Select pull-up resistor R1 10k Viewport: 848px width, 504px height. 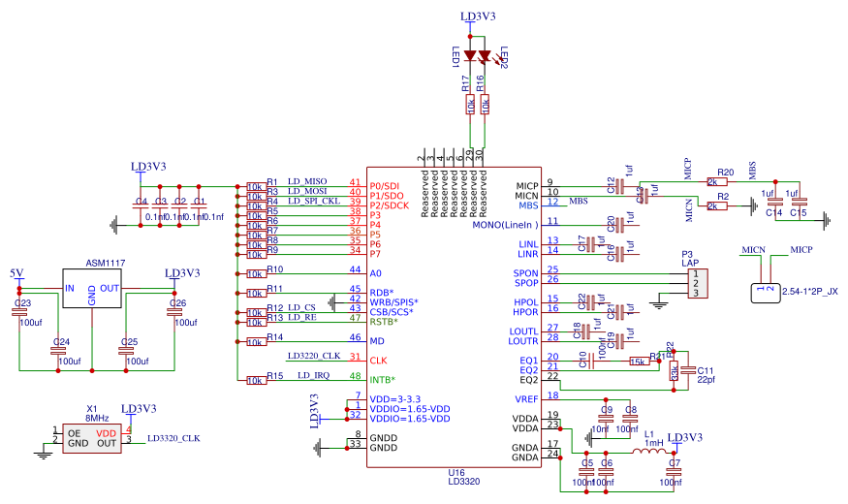click(257, 186)
